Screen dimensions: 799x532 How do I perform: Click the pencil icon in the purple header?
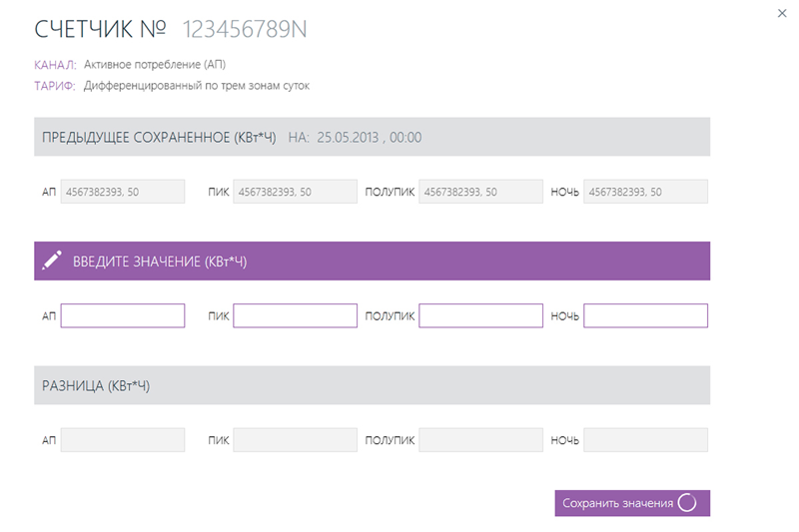[x=52, y=262]
